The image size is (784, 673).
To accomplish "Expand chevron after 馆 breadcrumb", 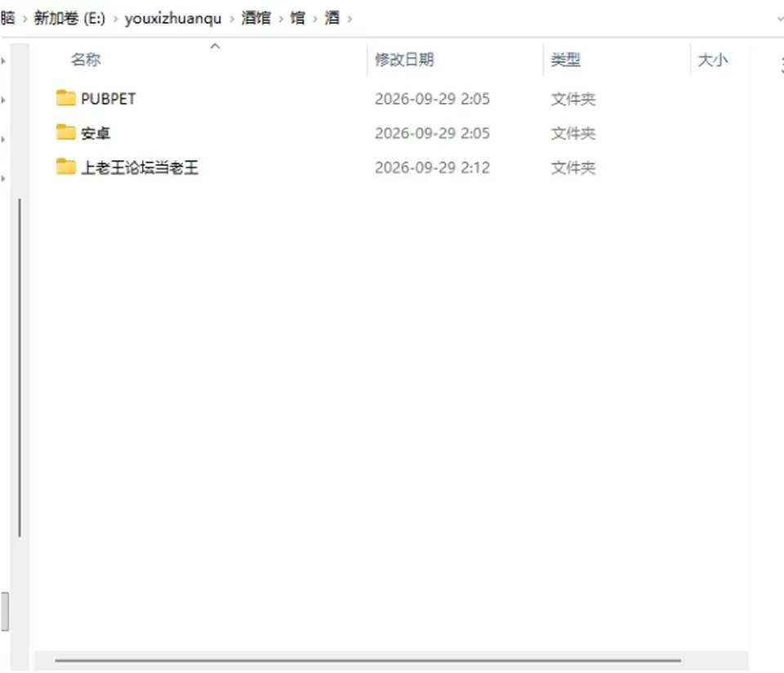I will pyautogui.click(x=315, y=19).
